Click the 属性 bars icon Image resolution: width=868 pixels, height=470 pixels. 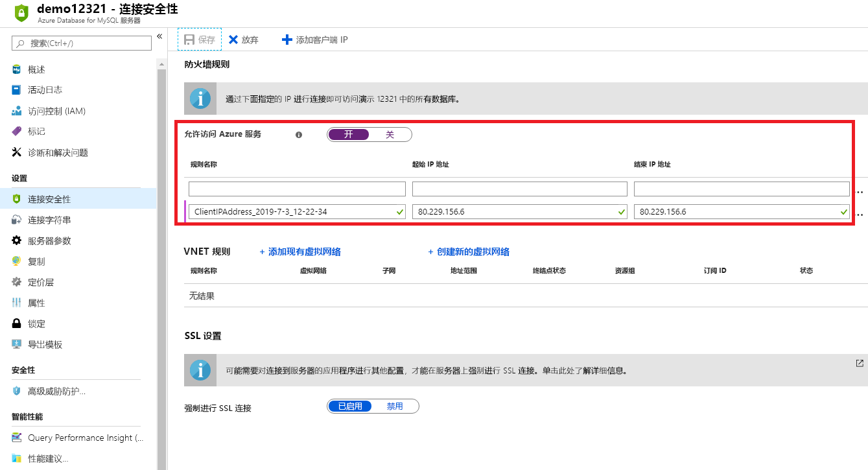pos(16,303)
